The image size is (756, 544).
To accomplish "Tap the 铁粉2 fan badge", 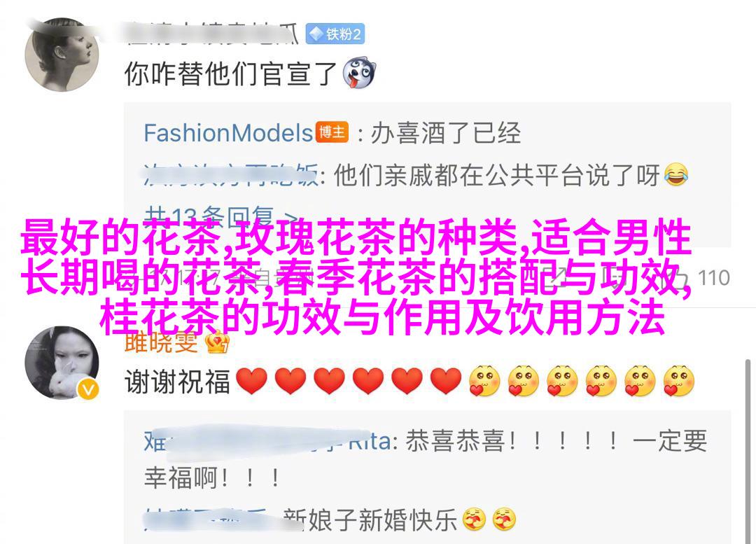I will pos(335,34).
